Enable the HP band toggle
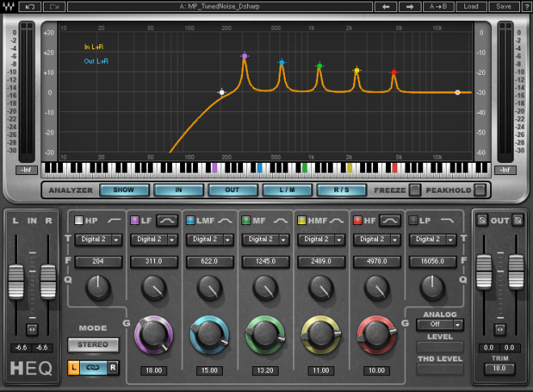Image resolution: width=533 pixels, height=392 pixels. point(78,221)
